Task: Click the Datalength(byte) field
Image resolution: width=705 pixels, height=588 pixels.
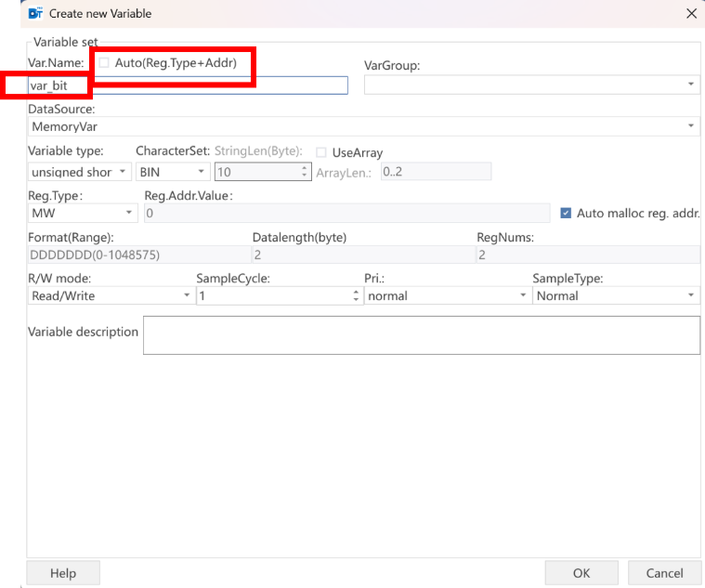Action: click(364, 255)
